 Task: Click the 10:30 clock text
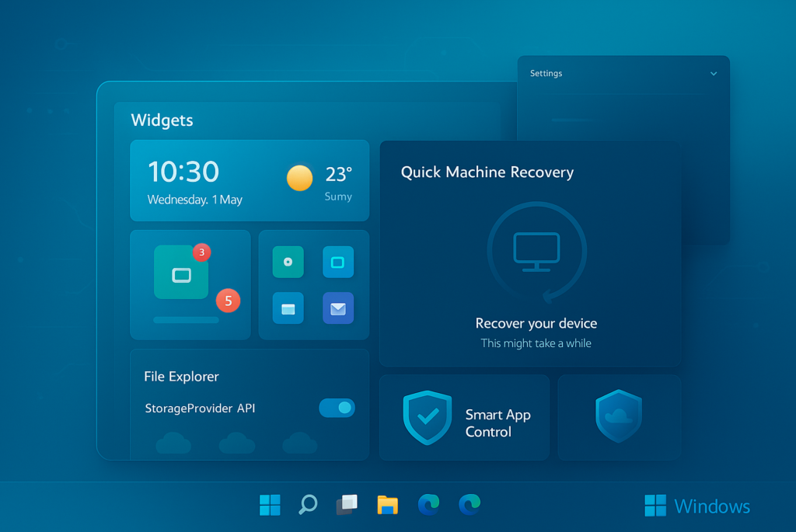coord(183,172)
